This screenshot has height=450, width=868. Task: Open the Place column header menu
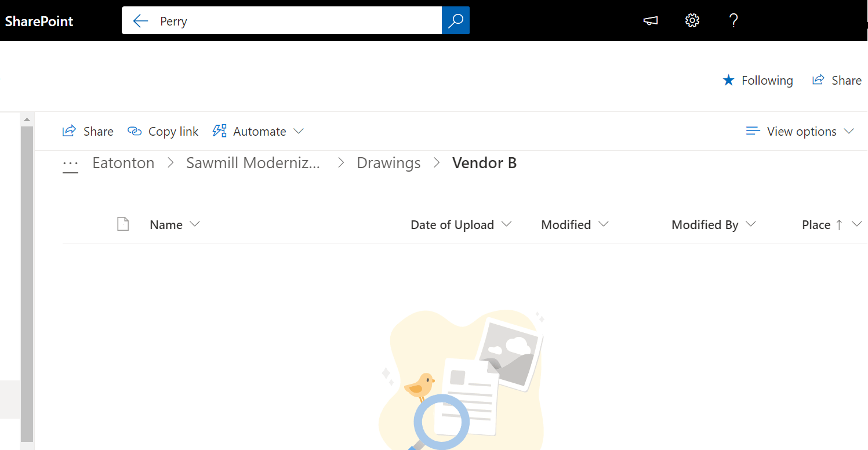coord(832,224)
